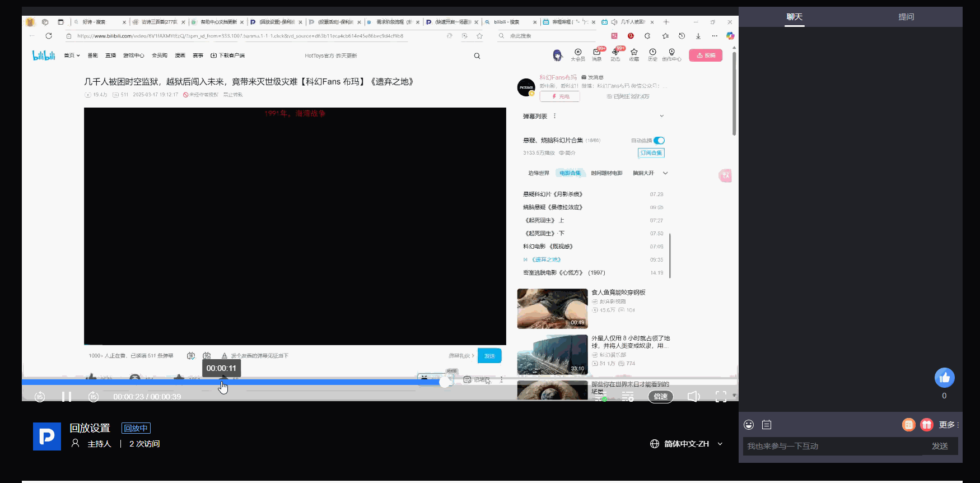Click the 发消息 link beside uploader name
The image size is (980, 483).
(x=592, y=77)
